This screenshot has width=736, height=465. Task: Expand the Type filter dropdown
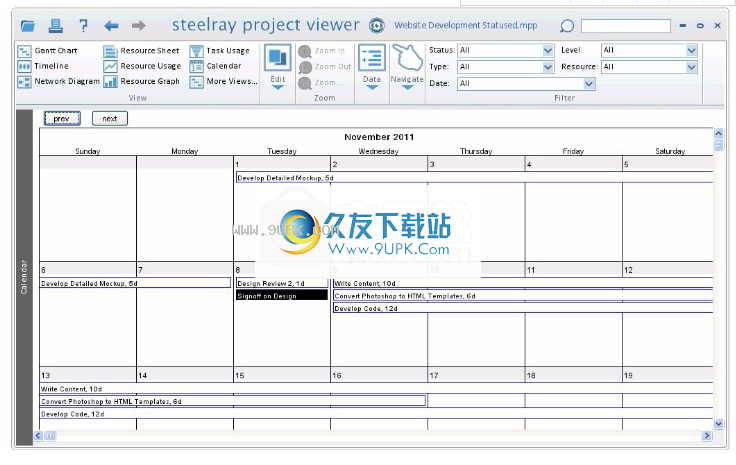click(548, 67)
